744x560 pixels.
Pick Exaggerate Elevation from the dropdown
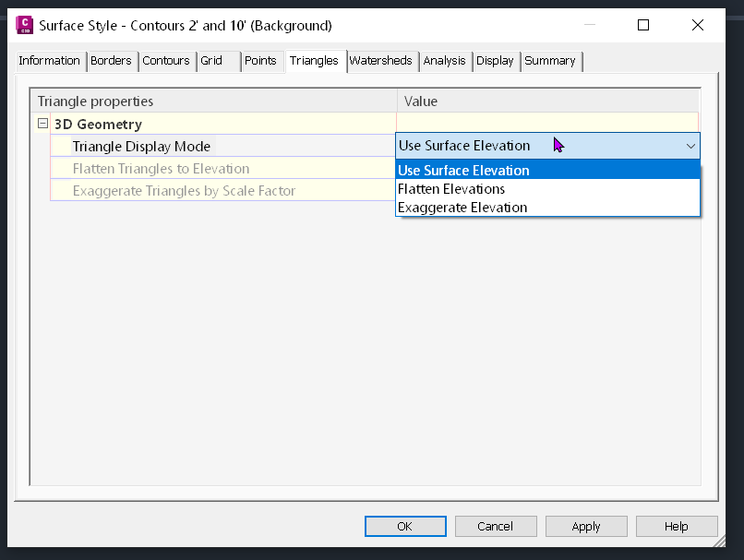click(462, 208)
